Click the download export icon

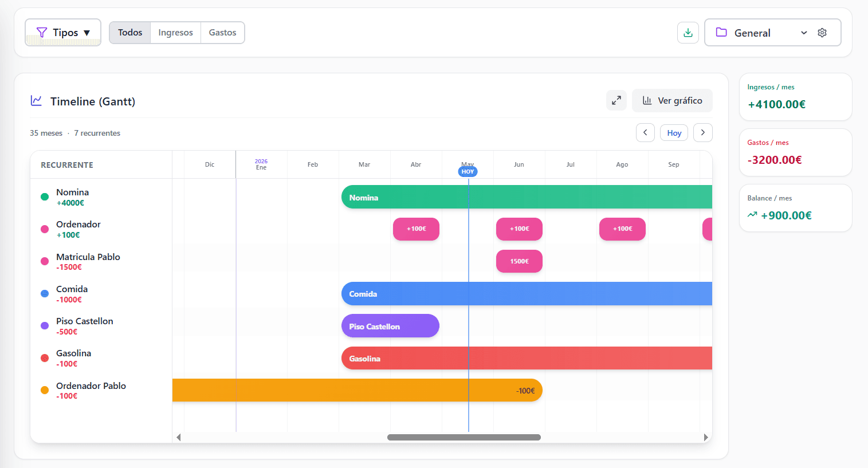(688, 33)
